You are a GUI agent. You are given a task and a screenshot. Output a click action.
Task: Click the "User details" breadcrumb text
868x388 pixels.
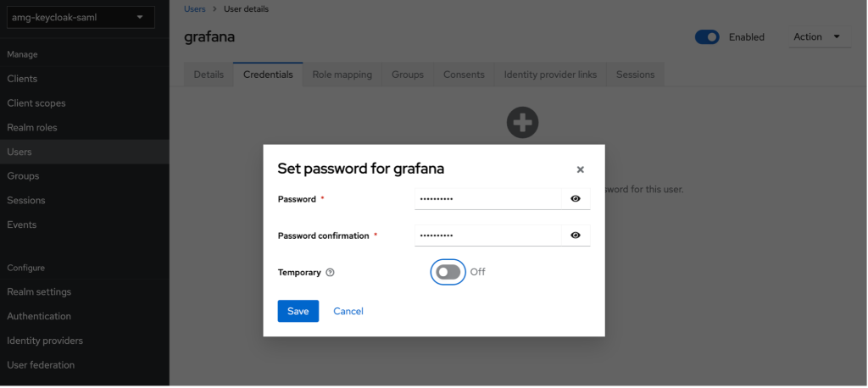[247, 8]
